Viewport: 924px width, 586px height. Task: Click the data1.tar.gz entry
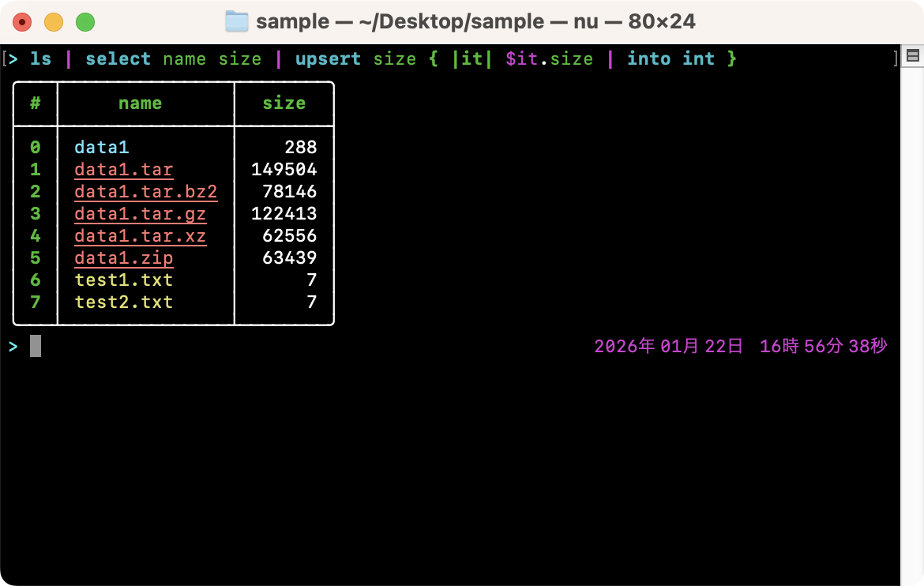tap(140, 214)
